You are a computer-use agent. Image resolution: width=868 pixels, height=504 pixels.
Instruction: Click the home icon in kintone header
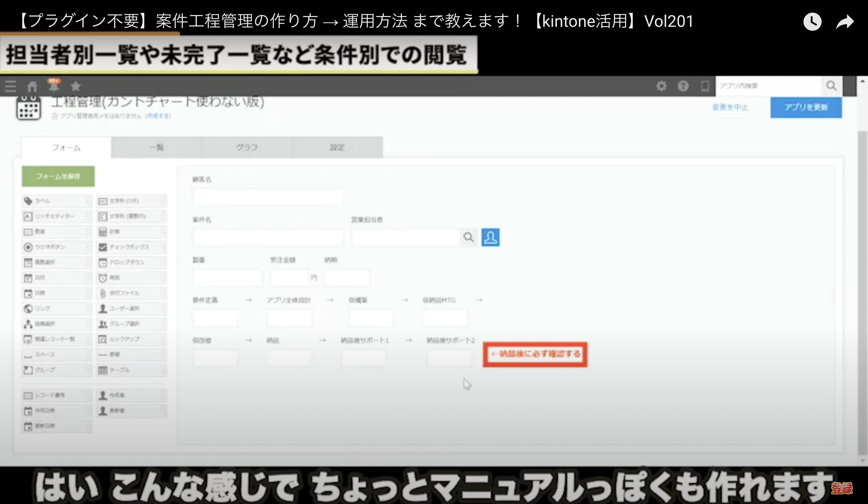point(32,86)
